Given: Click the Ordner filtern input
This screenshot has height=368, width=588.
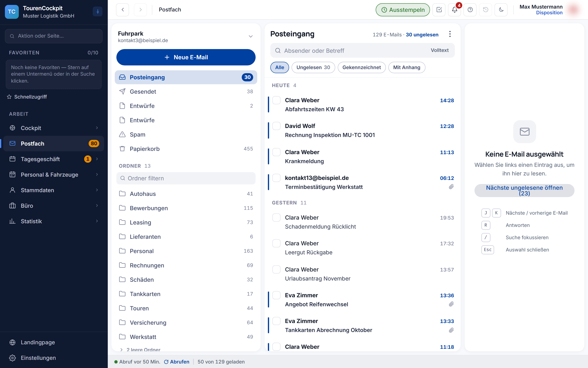Looking at the screenshot, I should [x=186, y=178].
